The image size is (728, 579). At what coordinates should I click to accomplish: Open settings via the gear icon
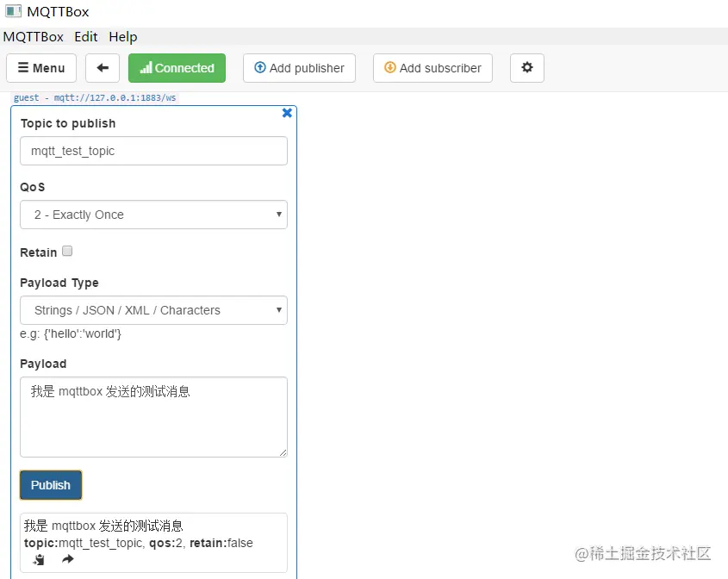coord(527,68)
